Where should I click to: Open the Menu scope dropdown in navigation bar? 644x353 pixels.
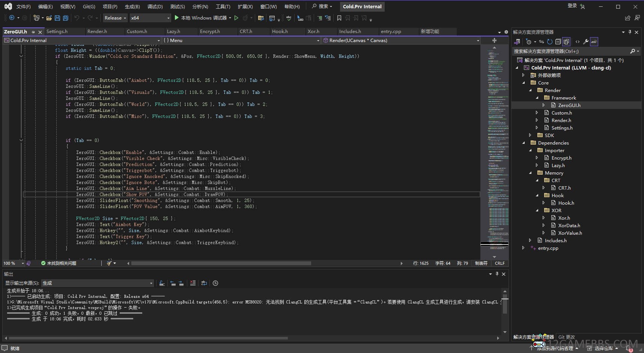click(x=241, y=40)
